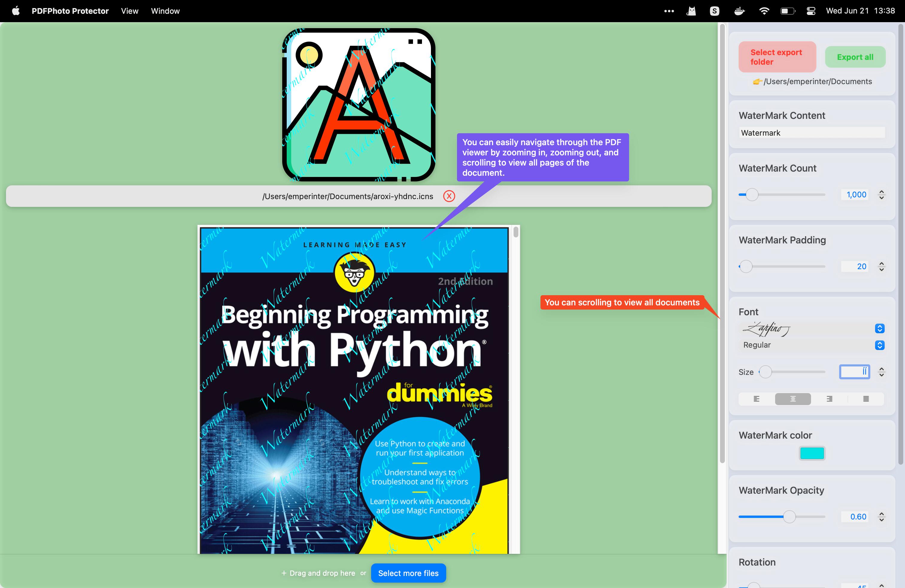
Task: Open the View menu
Action: [x=130, y=11]
